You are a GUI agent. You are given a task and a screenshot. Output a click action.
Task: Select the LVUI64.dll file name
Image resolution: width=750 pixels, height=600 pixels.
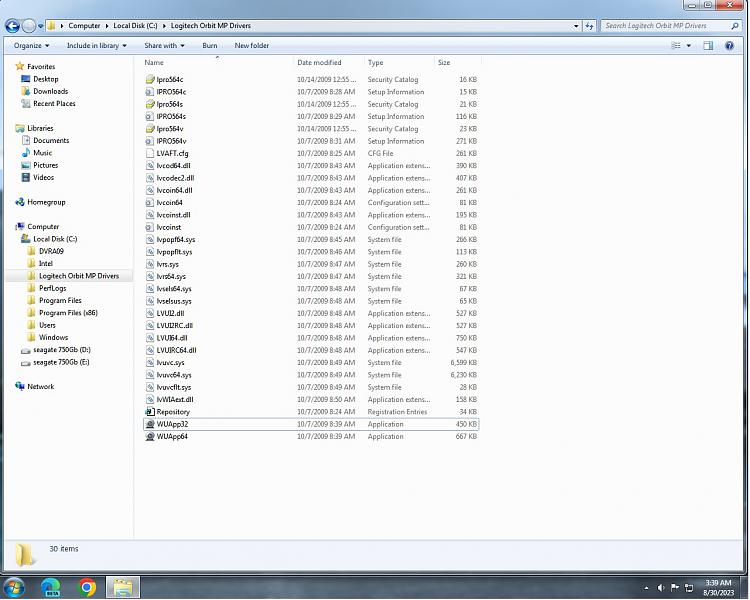coord(172,338)
